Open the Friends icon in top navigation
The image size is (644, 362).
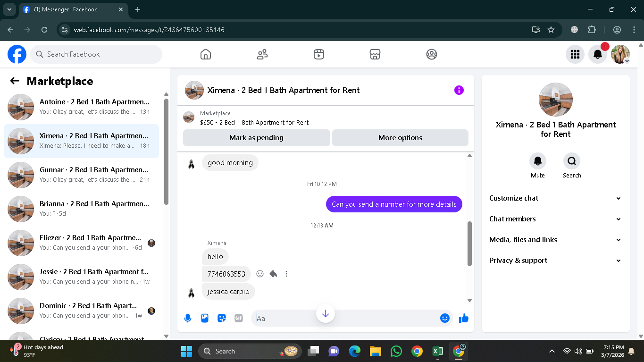262,54
